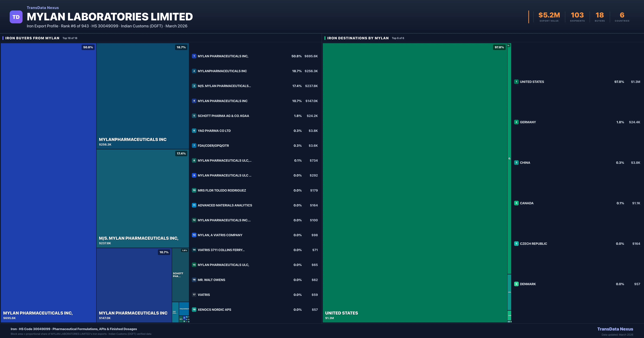Click the Iron Buyers from Mylan heading
644x338 pixels.
tap(32, 38)
